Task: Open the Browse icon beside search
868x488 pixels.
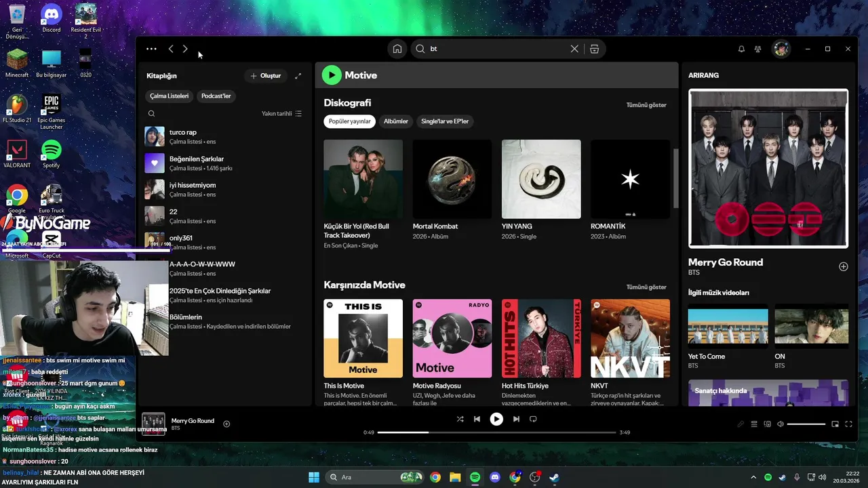Action: tap(594, 49)
